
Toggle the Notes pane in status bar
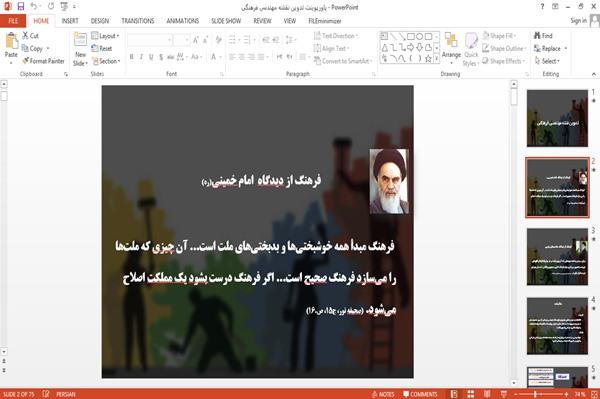pyautogui.click(x=383, y=394)
